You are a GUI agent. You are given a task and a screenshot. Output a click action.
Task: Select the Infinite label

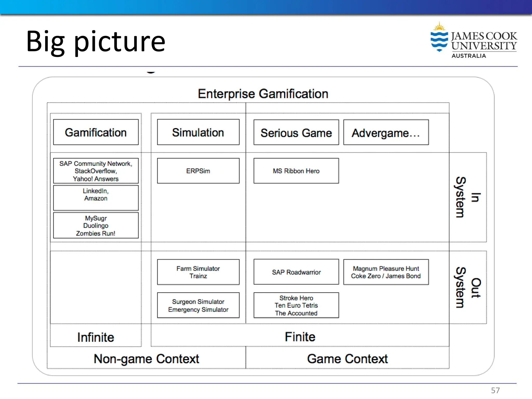point(96,337)
